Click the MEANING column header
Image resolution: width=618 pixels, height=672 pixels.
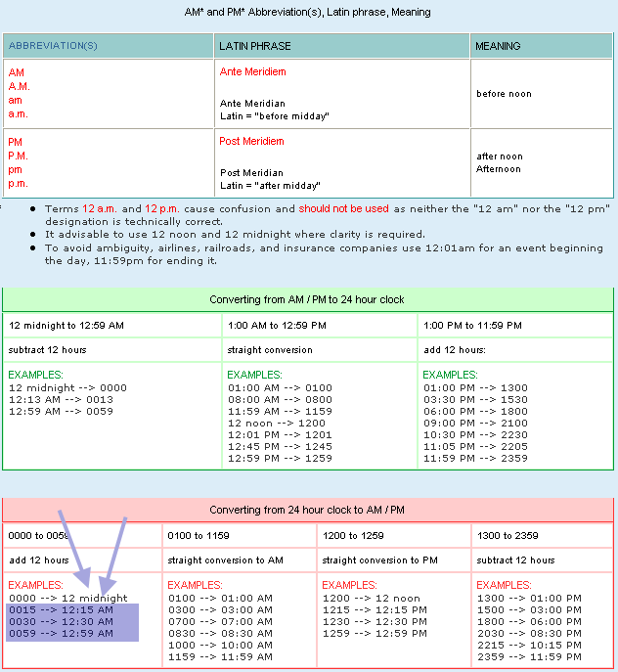[x=542, y=45]
